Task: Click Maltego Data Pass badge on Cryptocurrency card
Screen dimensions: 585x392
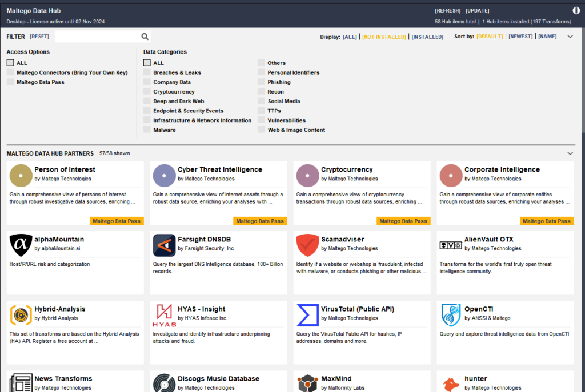Action: 403,221
